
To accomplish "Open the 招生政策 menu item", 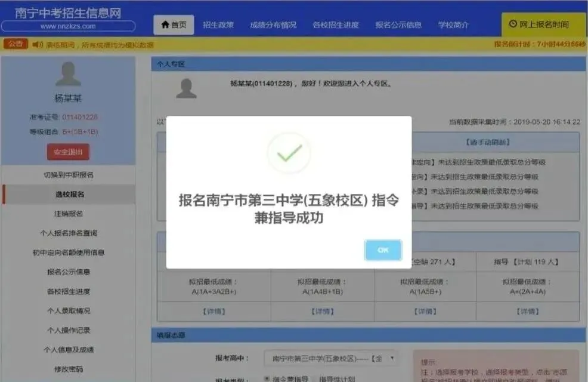I will click(x=218, y=24).
